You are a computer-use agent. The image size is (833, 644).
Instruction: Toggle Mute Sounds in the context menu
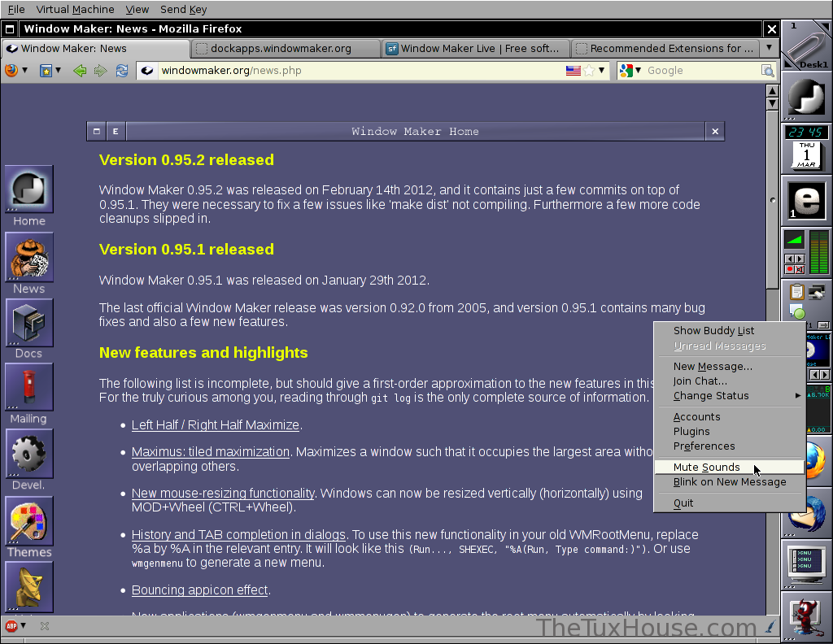[706, 468]
